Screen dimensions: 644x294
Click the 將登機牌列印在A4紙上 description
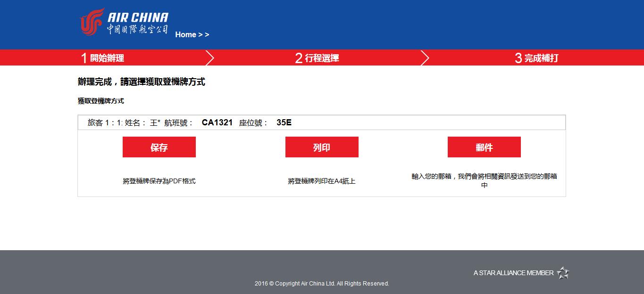click(x=322, y=181)
